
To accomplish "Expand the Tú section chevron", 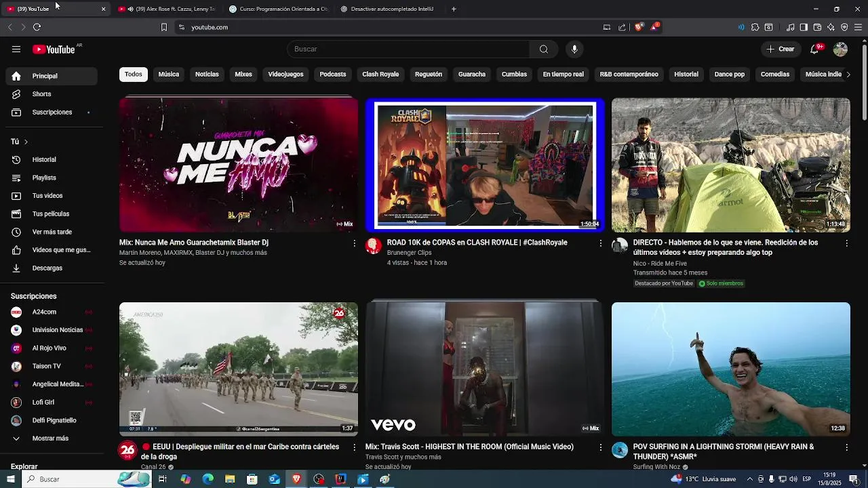I will coord(26,142).
